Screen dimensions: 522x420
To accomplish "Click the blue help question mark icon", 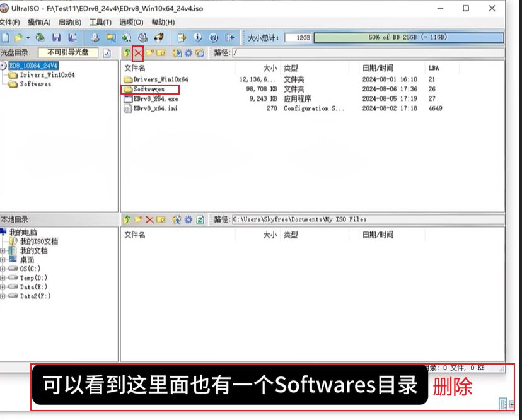I will [214, 38].
